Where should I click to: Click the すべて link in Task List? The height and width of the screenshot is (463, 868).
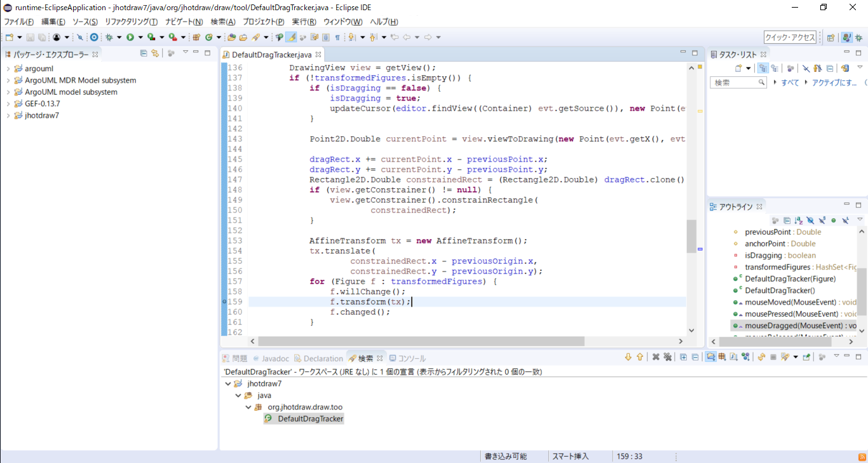pos(790,83)
